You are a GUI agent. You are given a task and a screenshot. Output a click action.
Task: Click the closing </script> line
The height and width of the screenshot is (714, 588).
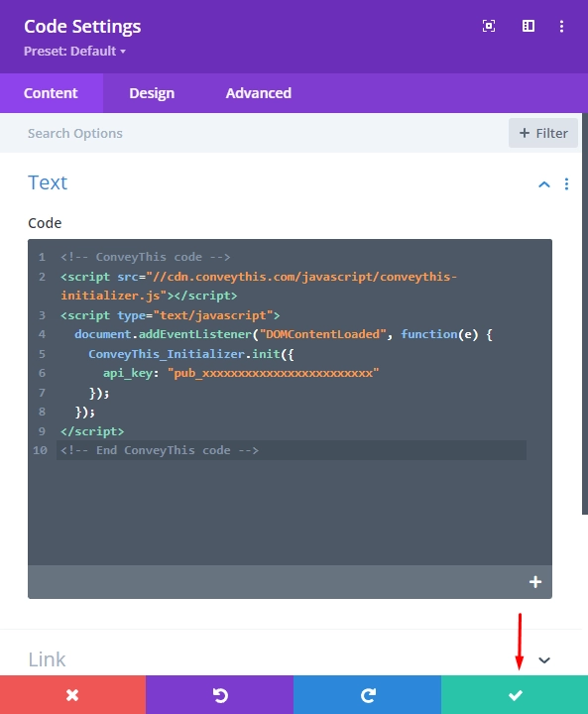[92, 431]
